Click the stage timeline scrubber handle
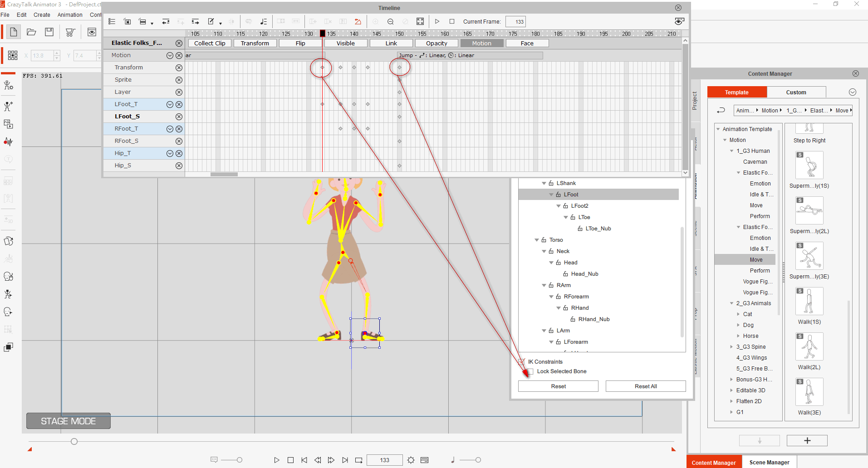Viewport: 868px width, 468px height. click(74, 441)
